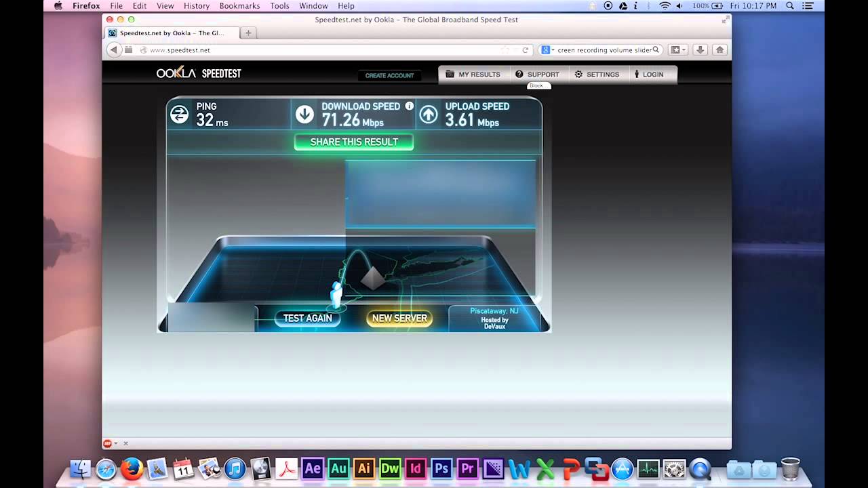The image size is (868, 488).
Task: Open Finder from the Dock
Action: point(80,469)
